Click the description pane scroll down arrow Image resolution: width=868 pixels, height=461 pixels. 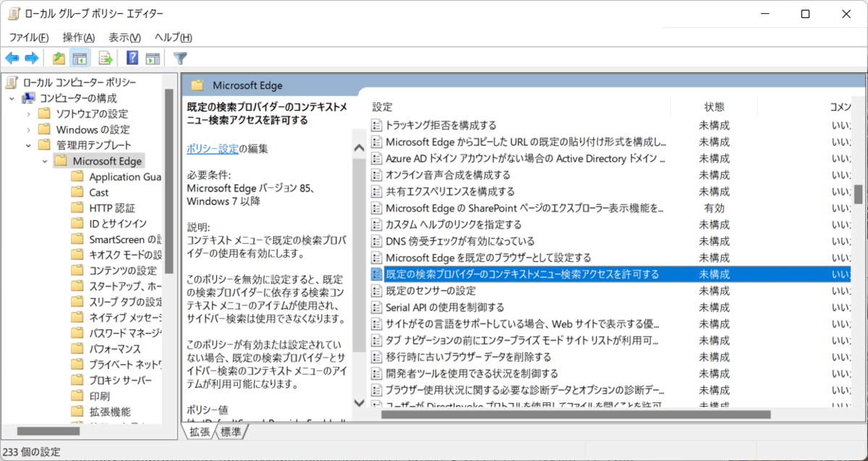click(359, 402)
